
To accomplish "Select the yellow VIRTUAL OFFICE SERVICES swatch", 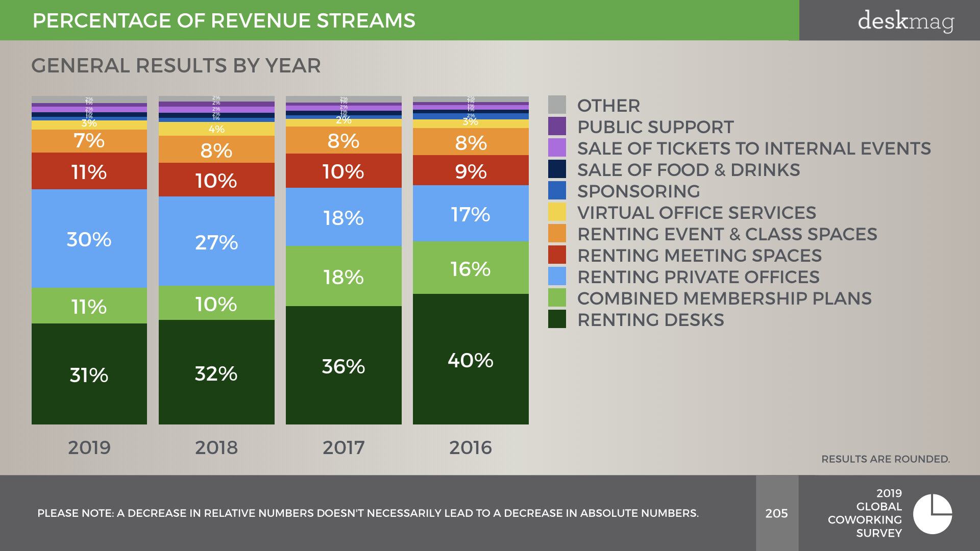I will (557, 212).
